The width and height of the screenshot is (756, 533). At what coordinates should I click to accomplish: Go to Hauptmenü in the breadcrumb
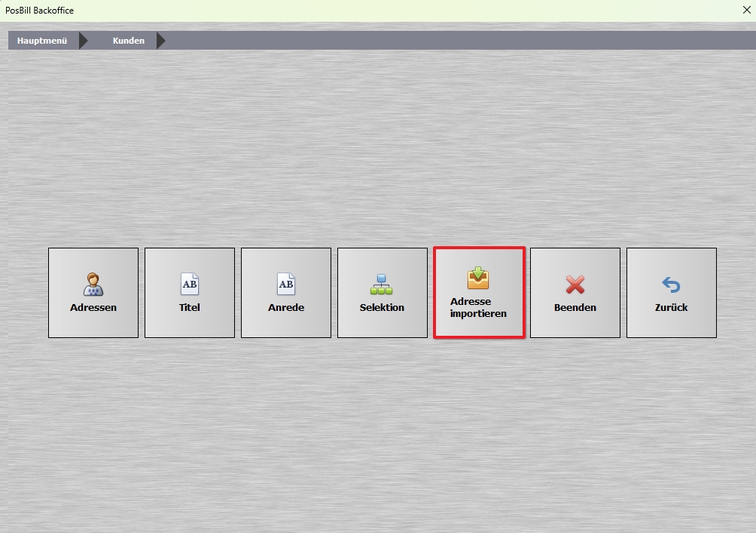(x=42, y=41)
